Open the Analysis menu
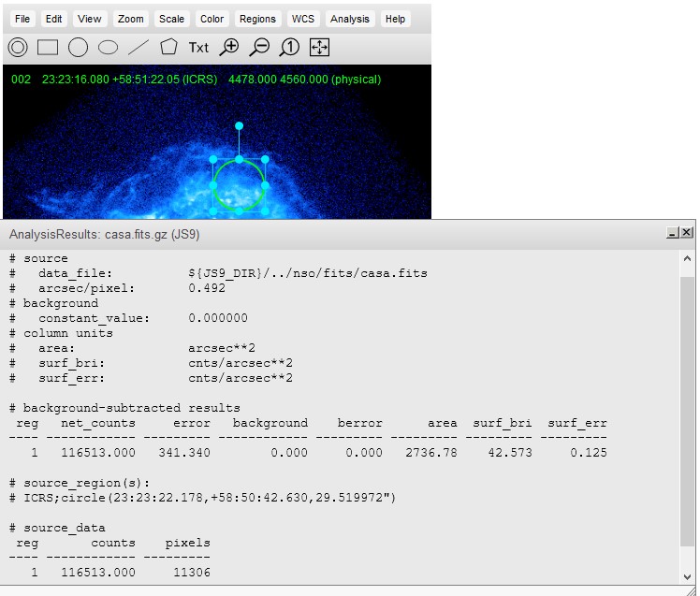700x596 pixels. (x=350, y=19)
